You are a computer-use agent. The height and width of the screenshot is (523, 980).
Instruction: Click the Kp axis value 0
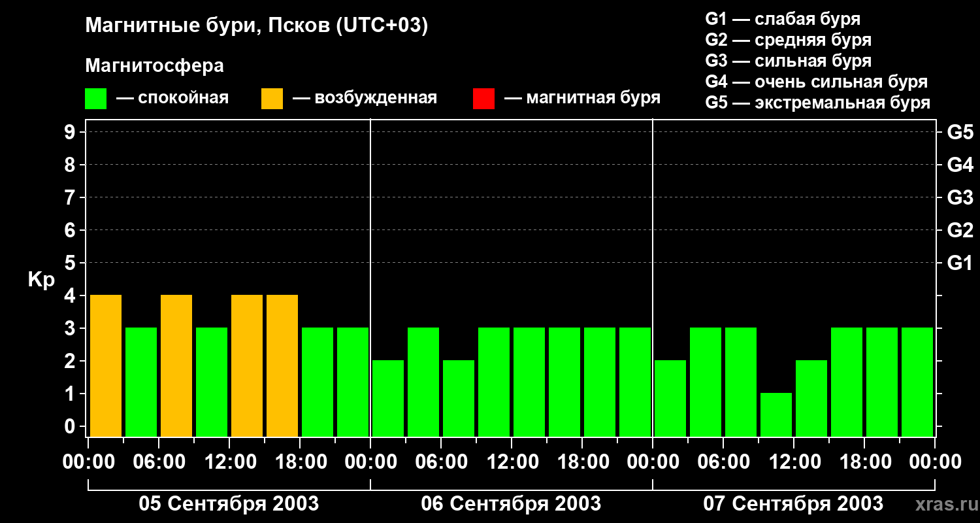tap(71, 427)
